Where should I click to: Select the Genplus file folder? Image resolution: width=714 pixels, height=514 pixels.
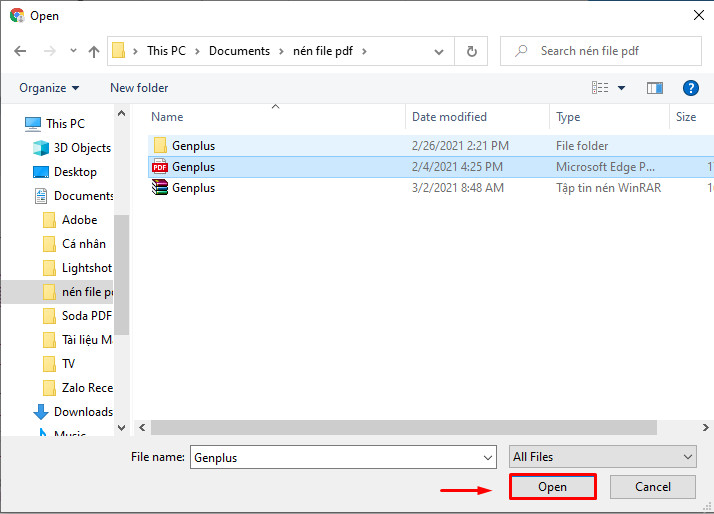tap(193, 146)
